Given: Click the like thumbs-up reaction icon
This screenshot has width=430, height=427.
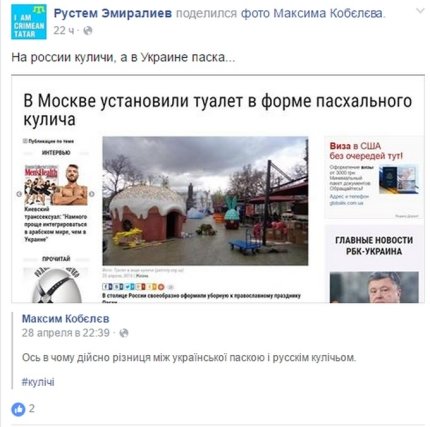Looking at the screenshot, I should [18, 409].
